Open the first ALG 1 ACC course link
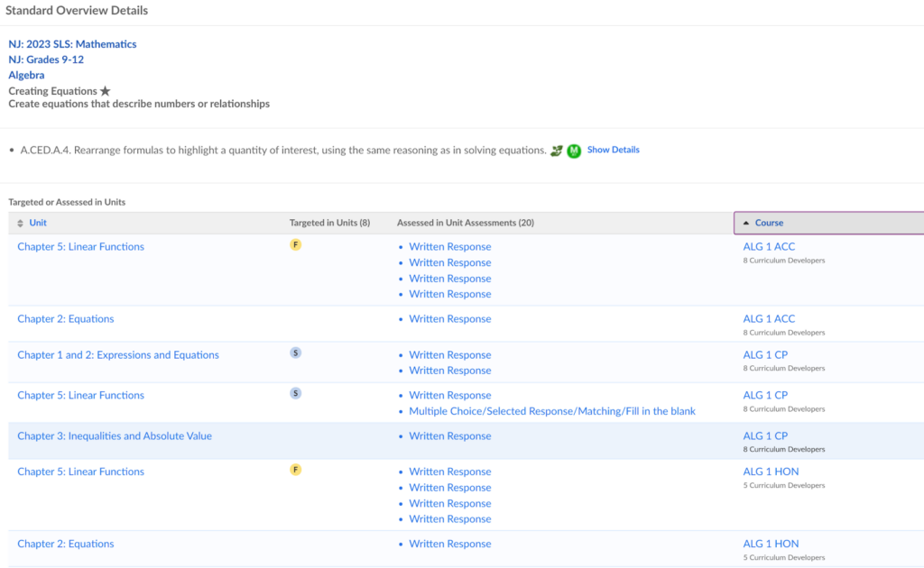This screenshot has width=924, height=568. pyautogui.click(x=769, y=247)
